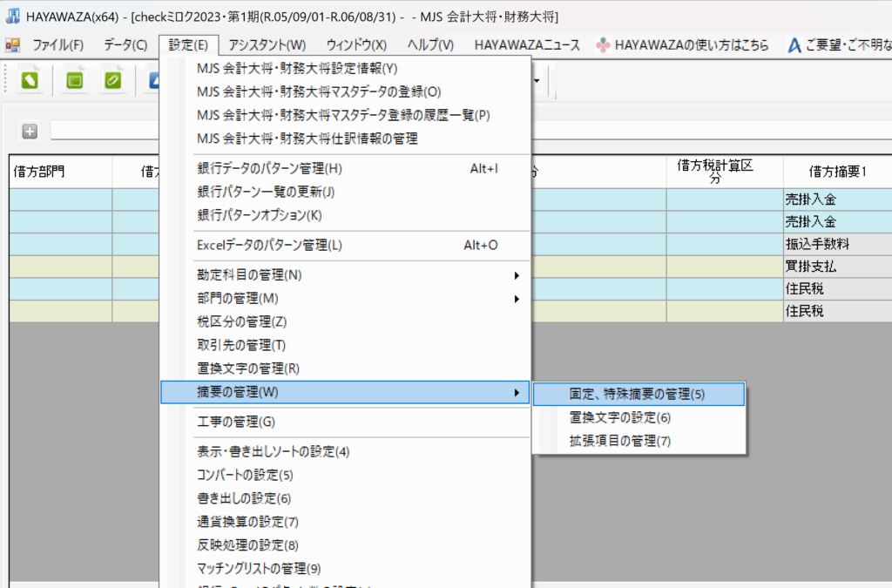Screen dimensions: 892x588
Task: Select the 振込手数料 cell in table
Action: click(837, 244)
